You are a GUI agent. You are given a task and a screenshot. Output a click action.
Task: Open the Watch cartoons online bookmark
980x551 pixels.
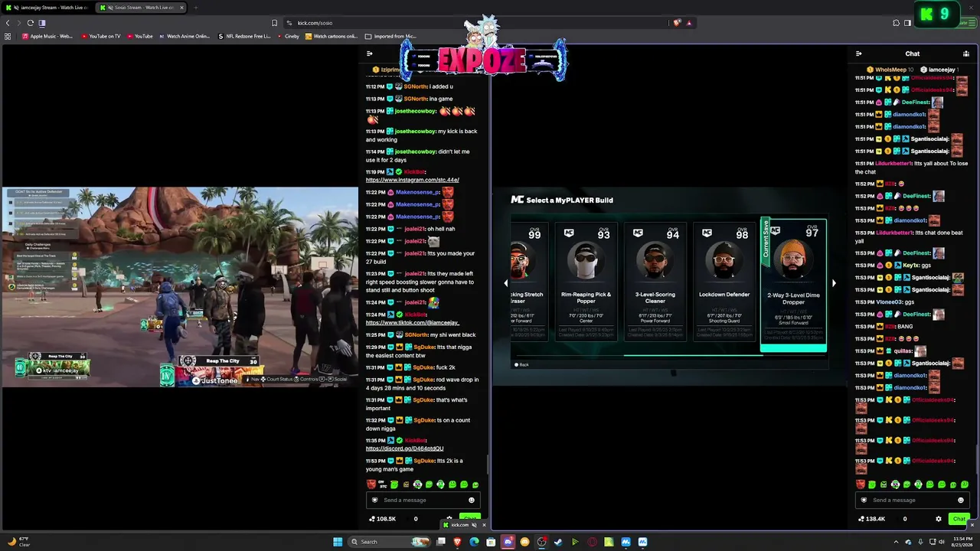click(x=332, y=36)
